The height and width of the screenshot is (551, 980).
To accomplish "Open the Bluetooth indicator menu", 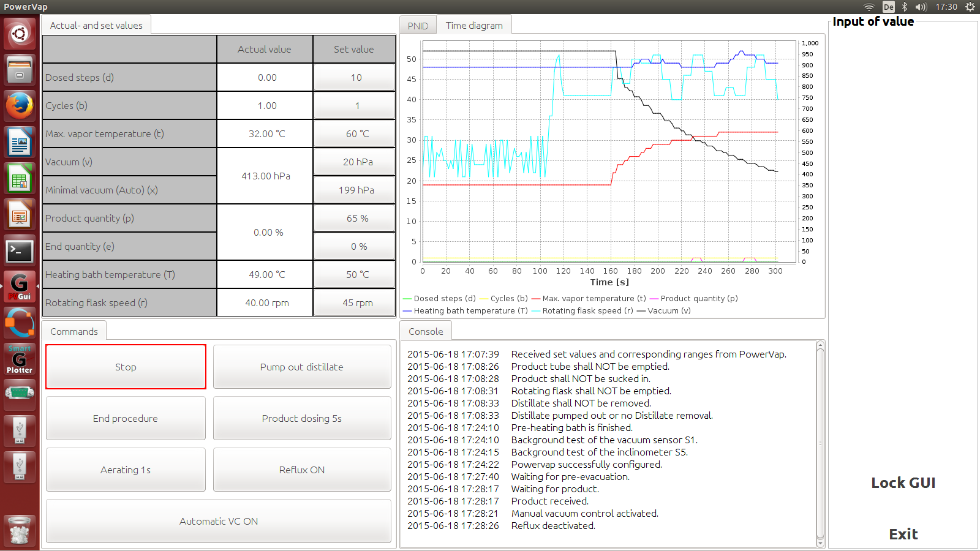I will 905,7.
